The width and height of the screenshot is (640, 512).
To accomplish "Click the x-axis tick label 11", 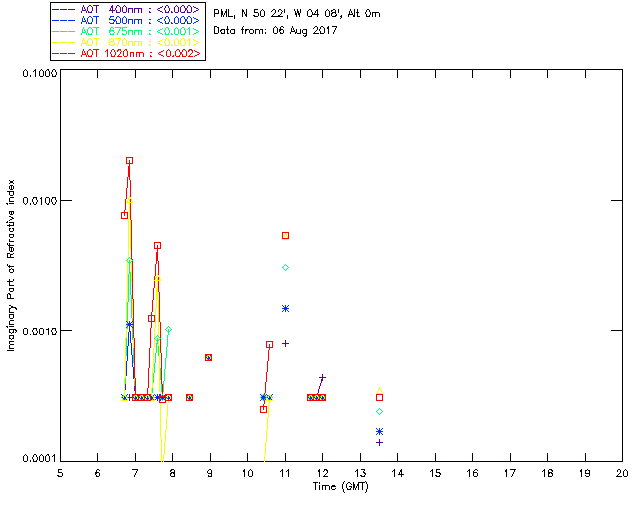I will [x=285, y=473].
